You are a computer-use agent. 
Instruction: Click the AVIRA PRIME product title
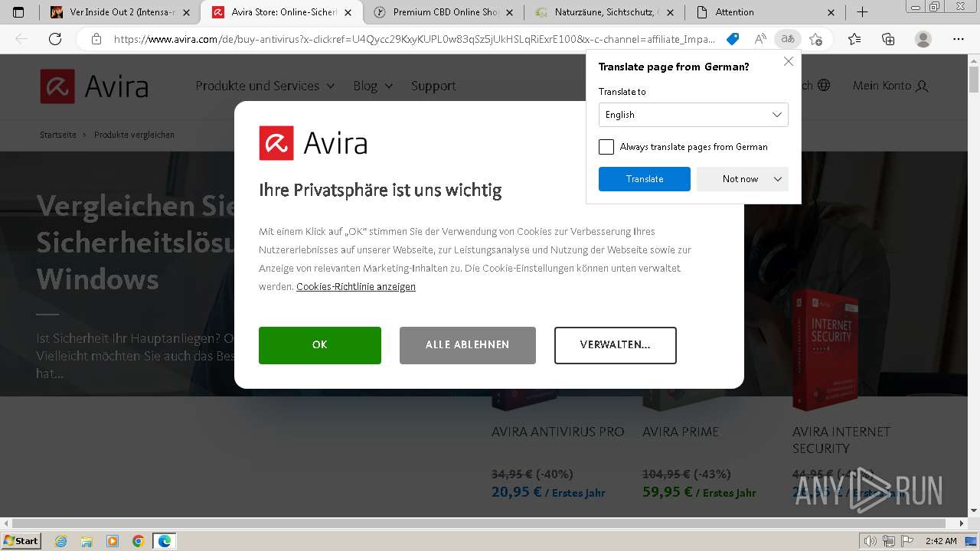pos(681,432)
